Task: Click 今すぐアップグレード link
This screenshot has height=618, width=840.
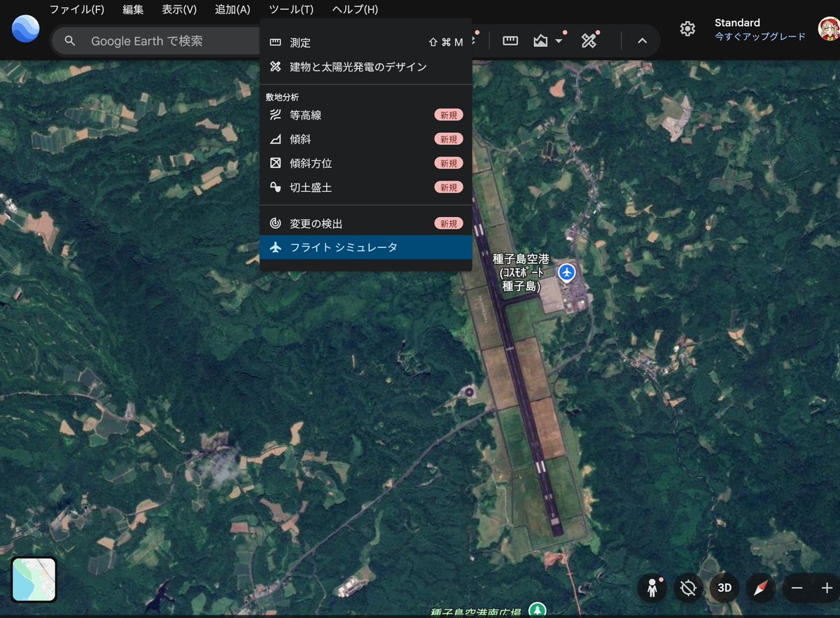Action: [760, 36]
